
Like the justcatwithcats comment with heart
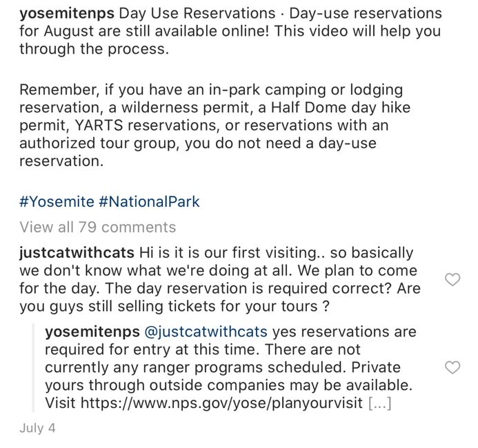(452, 279)
